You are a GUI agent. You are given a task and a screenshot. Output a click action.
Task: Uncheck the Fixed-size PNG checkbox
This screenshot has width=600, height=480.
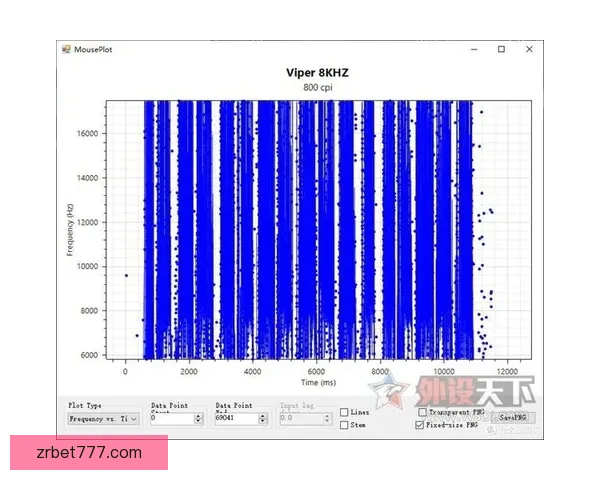pyautogui.click(x=419, y=425)
